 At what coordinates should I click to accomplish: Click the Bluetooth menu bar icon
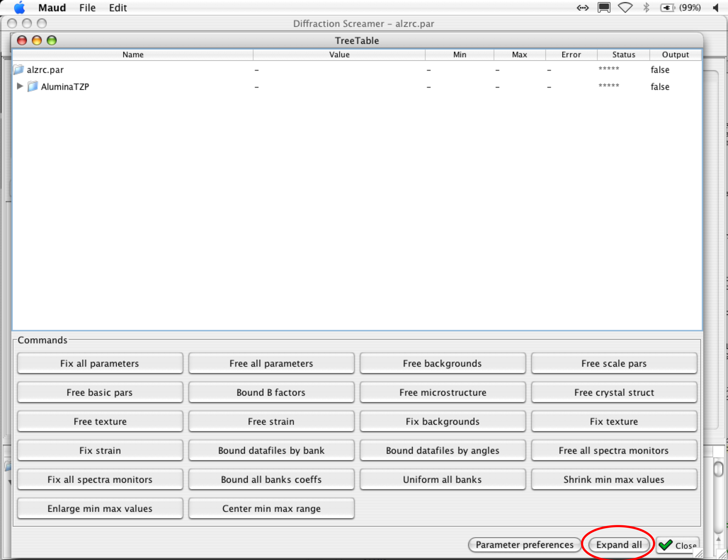(x=646, y=7)
